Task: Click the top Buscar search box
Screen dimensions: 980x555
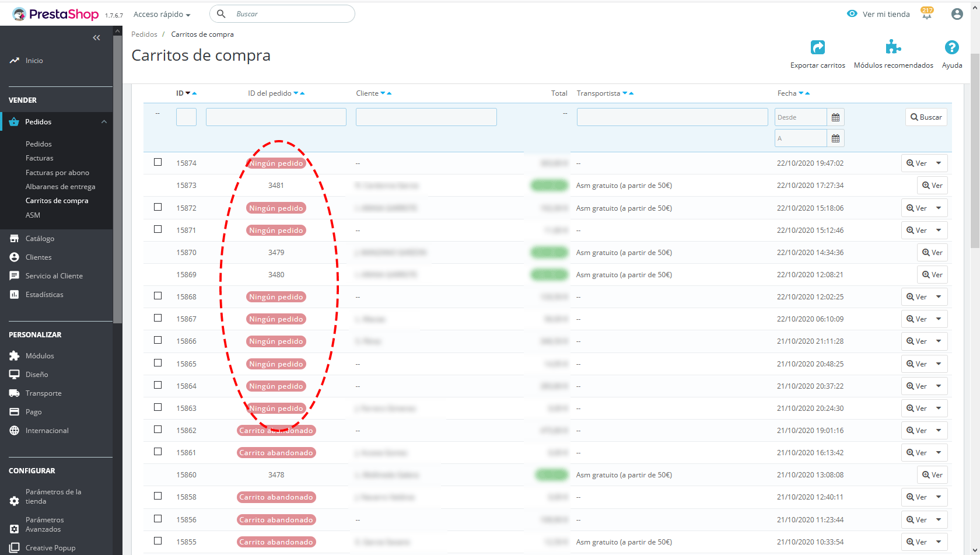Action: click(282, 14)
